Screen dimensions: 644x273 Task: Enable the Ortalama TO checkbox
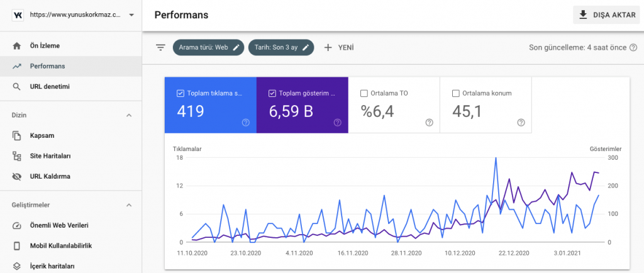(364, 94)
